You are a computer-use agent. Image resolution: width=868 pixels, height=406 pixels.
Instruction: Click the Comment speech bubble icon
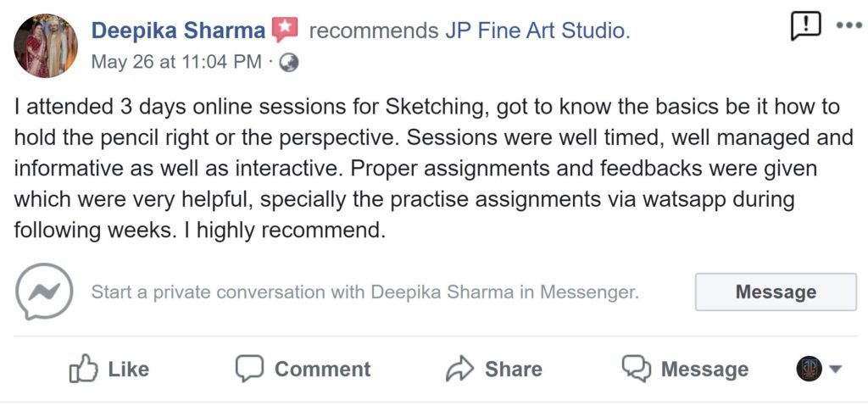coord(248,369)
